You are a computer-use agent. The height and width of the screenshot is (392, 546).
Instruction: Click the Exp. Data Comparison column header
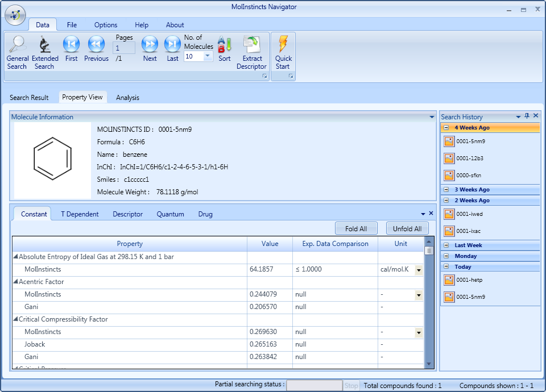[x=335, y=244]
